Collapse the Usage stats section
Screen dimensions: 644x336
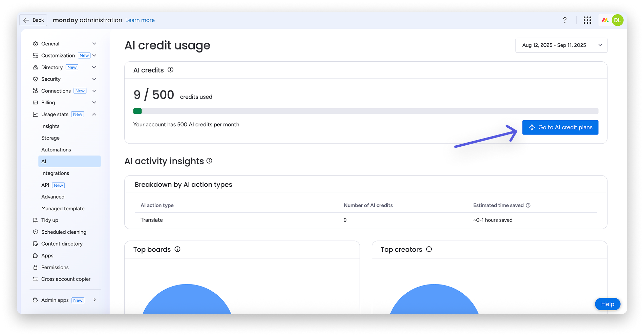[94, 114]
